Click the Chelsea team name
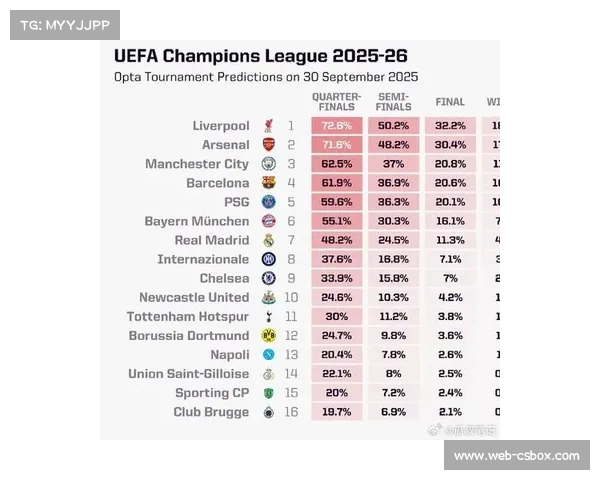Image resolution: width=600 pixels, height=480 pixels. (224, 278)
